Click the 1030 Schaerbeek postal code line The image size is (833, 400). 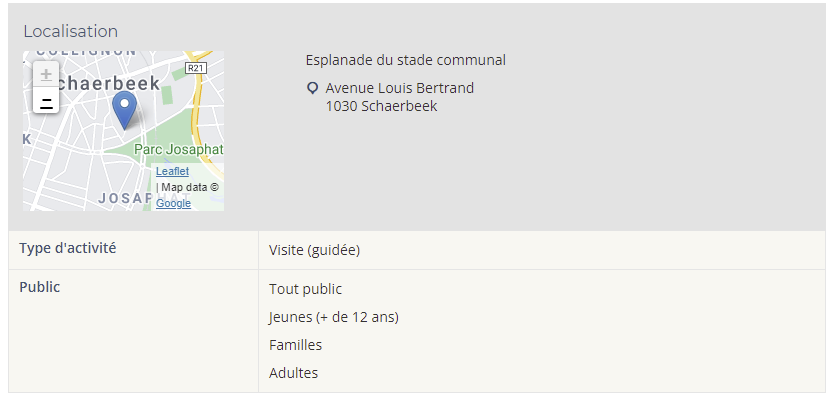tap(381, 106)
